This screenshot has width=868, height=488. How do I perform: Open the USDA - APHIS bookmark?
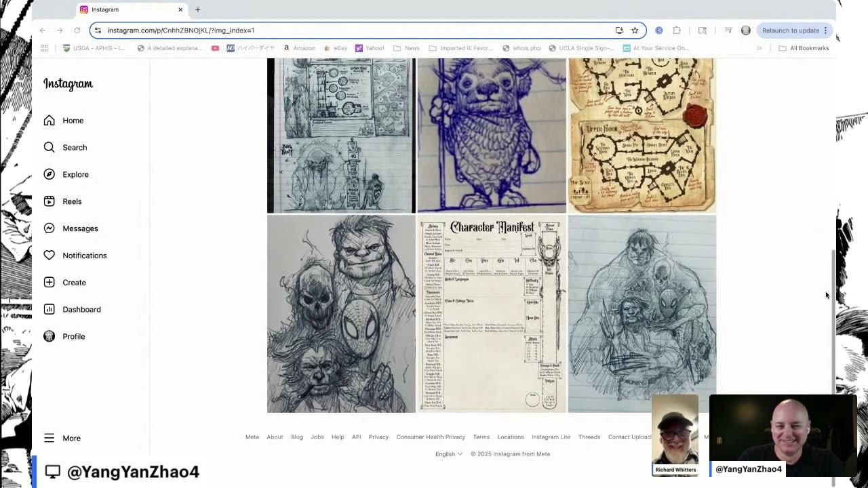click(94, 48)
